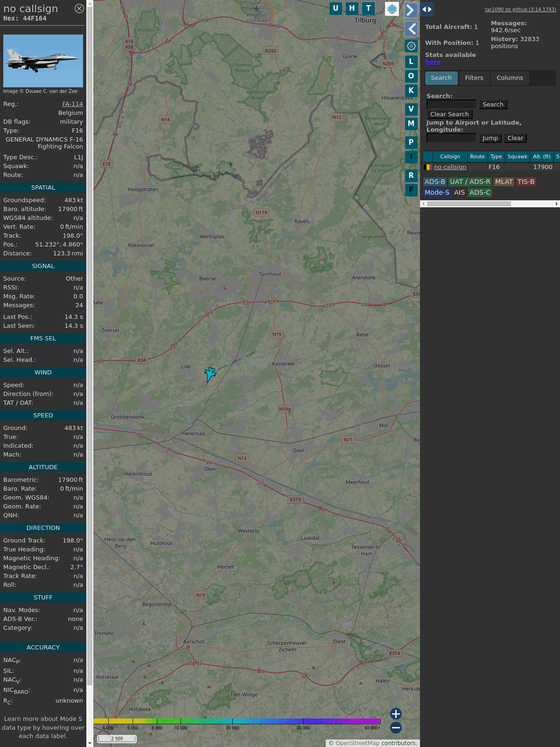Viewport: 560px width, 747px height.
Task: Click the Jump button
Action: pyautogui.click(x=490, y=138)
